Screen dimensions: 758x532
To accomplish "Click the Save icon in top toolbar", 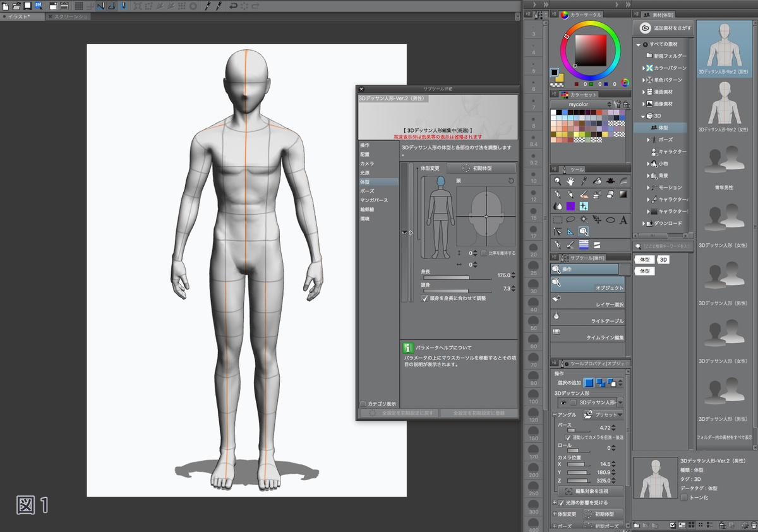I will point(27,6).
